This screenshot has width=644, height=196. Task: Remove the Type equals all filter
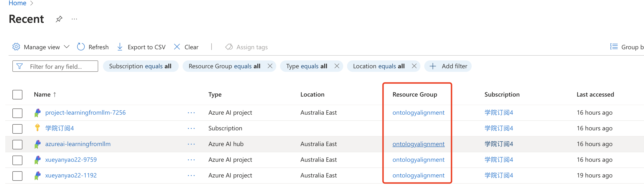point(337,66)
